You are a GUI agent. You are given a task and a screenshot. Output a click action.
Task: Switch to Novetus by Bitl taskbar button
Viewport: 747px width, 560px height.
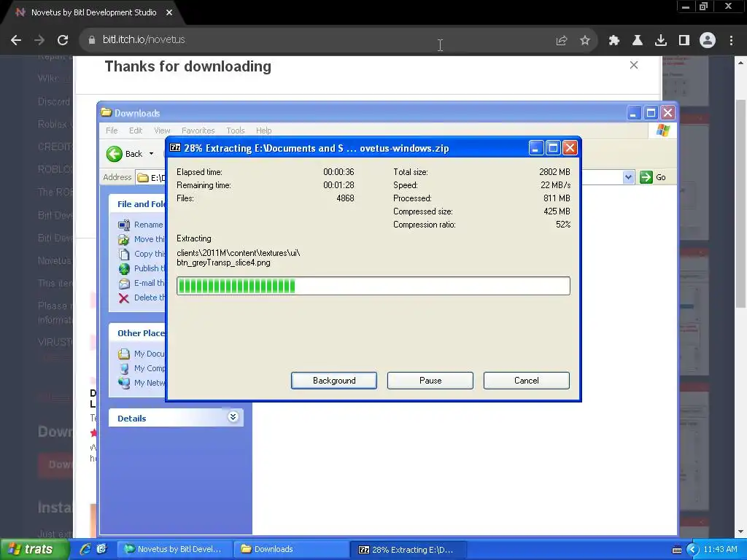coord(175,549)
